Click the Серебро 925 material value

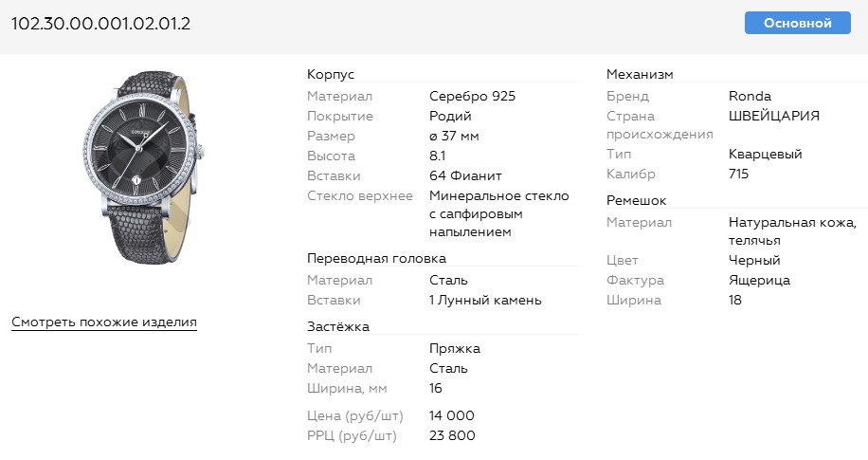(472, 96)
